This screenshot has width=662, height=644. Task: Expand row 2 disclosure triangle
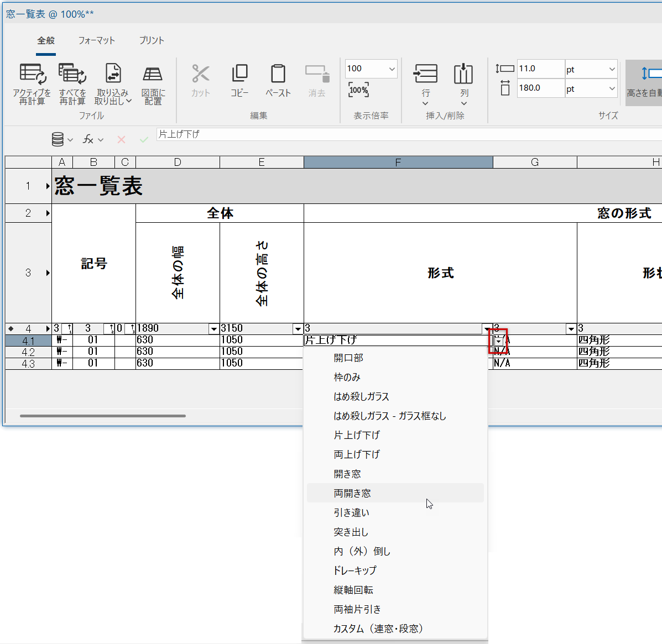click(48, 213)
